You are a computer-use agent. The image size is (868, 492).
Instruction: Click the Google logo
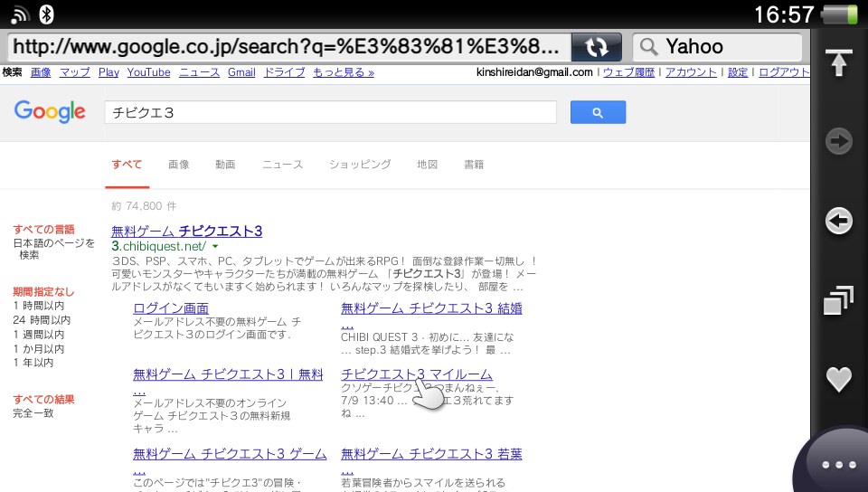click(50, 112)
